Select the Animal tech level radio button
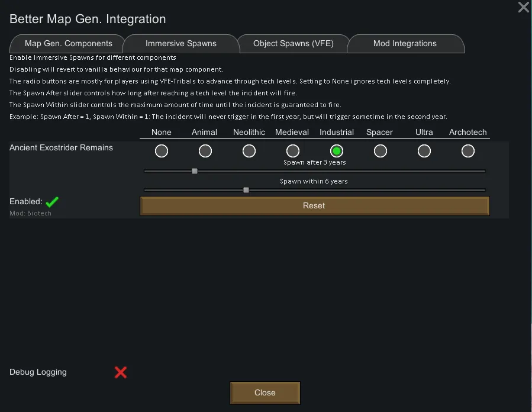 (205, 151)
